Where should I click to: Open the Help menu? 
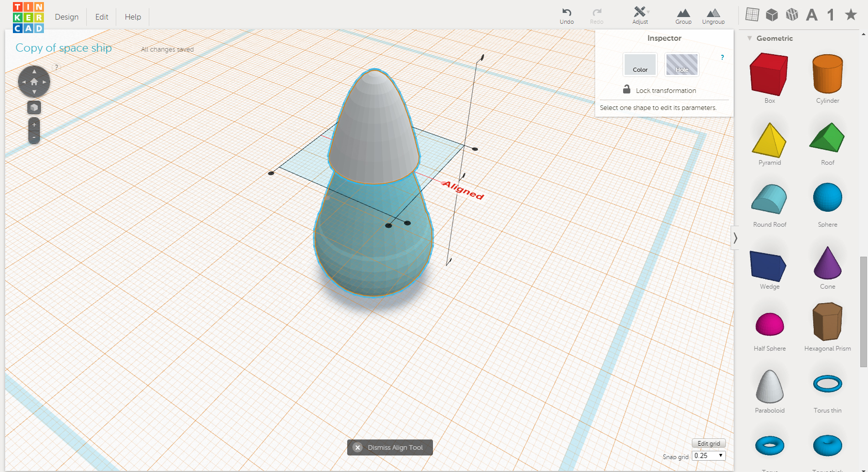tap(133, 17)
